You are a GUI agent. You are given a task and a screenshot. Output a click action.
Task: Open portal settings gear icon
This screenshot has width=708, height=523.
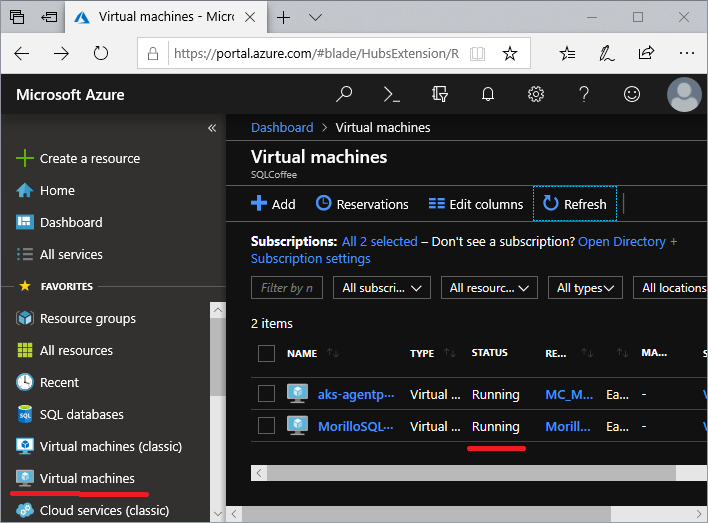(x=536, y=94)
